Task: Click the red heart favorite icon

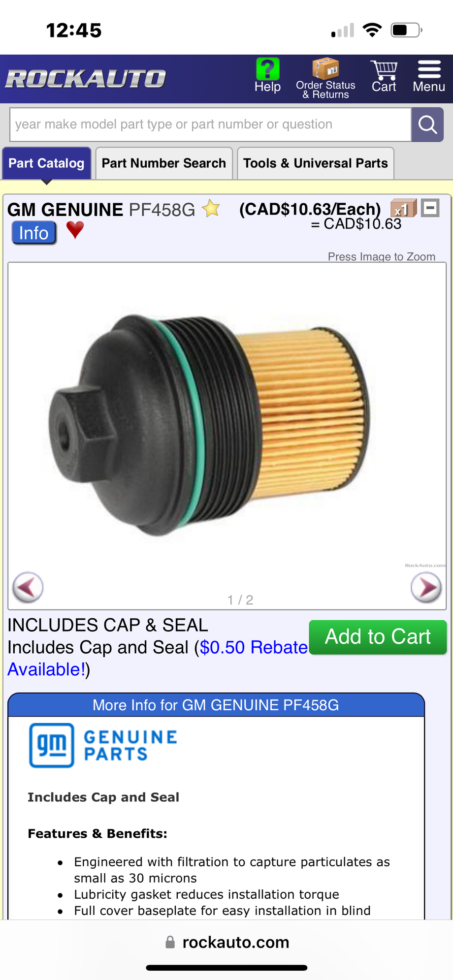Action: [x=75, y=230]
